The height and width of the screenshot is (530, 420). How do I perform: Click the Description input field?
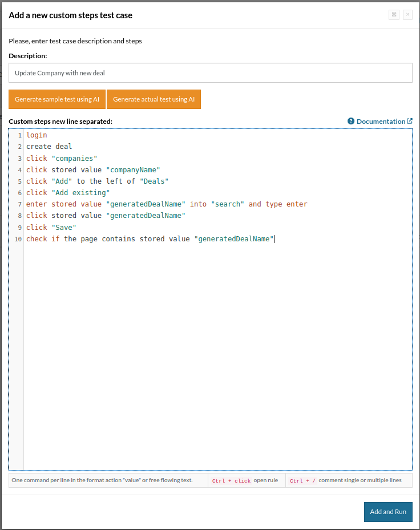(210, 73)
